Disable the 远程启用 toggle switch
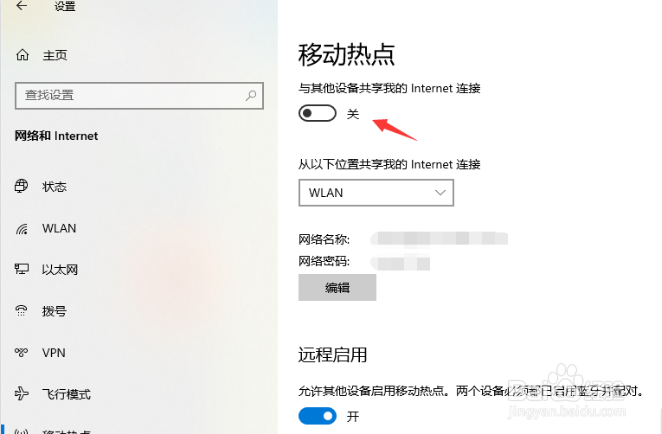662x434 pixels. pyautogui.click(x=317, y=416)
